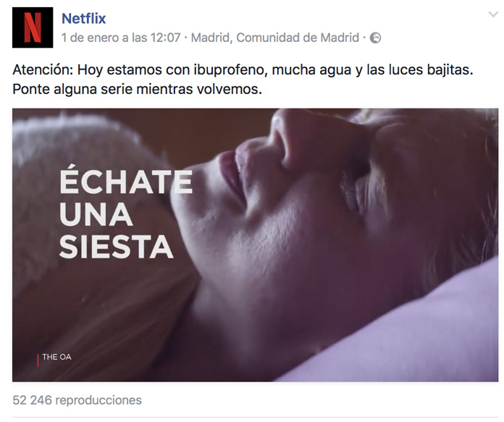Open the Madrid, Comunidad de Madrid location link
This screenshot has width=504, height=422.
(275, 38)
